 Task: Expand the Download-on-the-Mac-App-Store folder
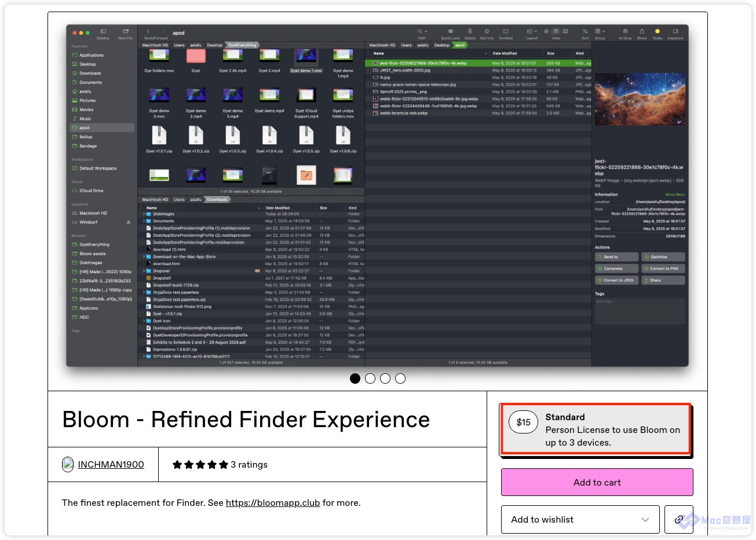[x=144, y=256]
